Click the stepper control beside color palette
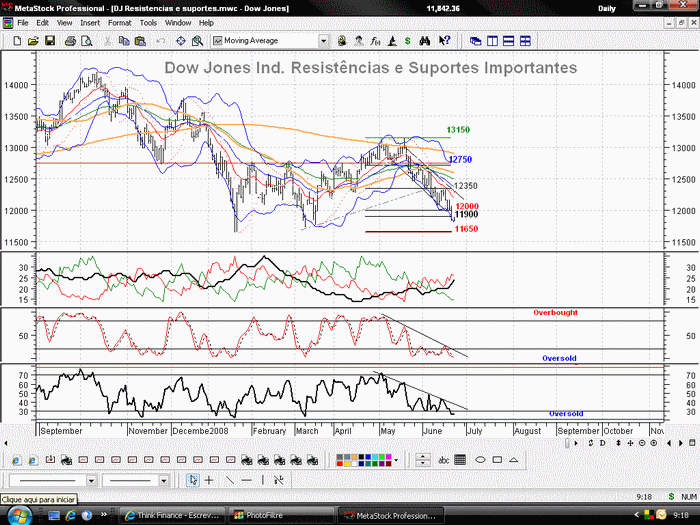This screenshot has height=525, width=700. [422, 460]
